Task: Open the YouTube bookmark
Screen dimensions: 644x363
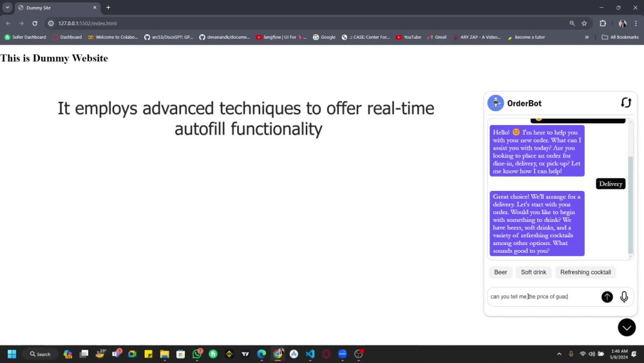Action: tap(408, 37)
